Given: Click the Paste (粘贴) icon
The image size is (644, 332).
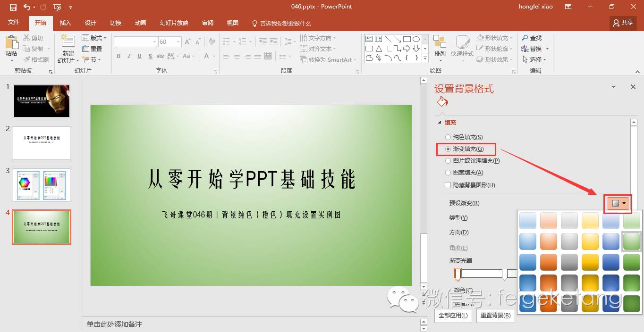Looking at the screenshot, I should [11, 42].
